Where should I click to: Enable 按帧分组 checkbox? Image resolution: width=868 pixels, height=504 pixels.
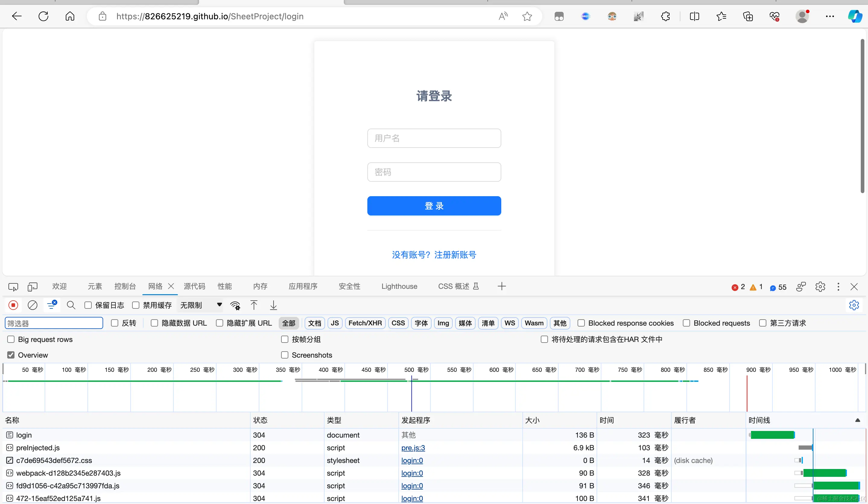(x=285, y=339)
